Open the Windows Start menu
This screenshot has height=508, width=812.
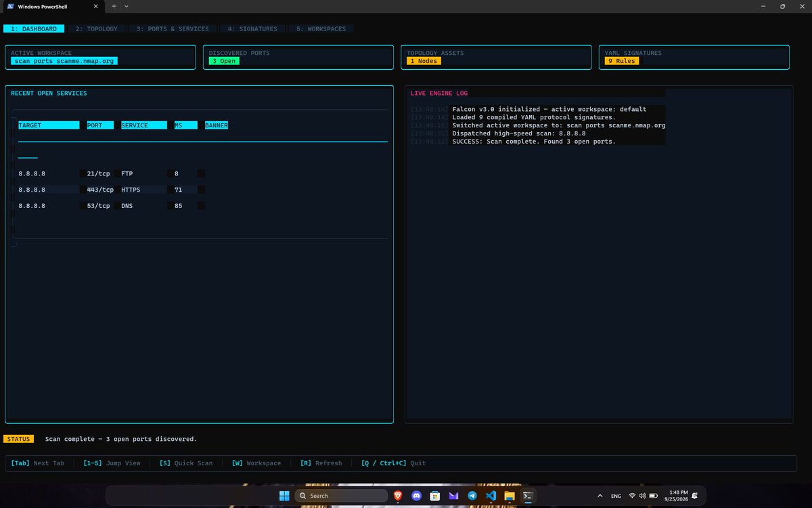[x=284, y=496]
